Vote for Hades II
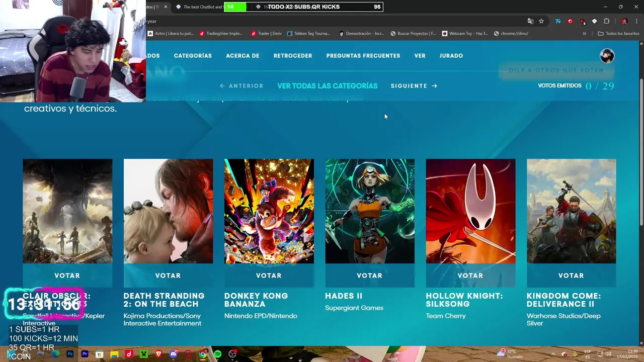The image size is (644, 362). (370, 276)
